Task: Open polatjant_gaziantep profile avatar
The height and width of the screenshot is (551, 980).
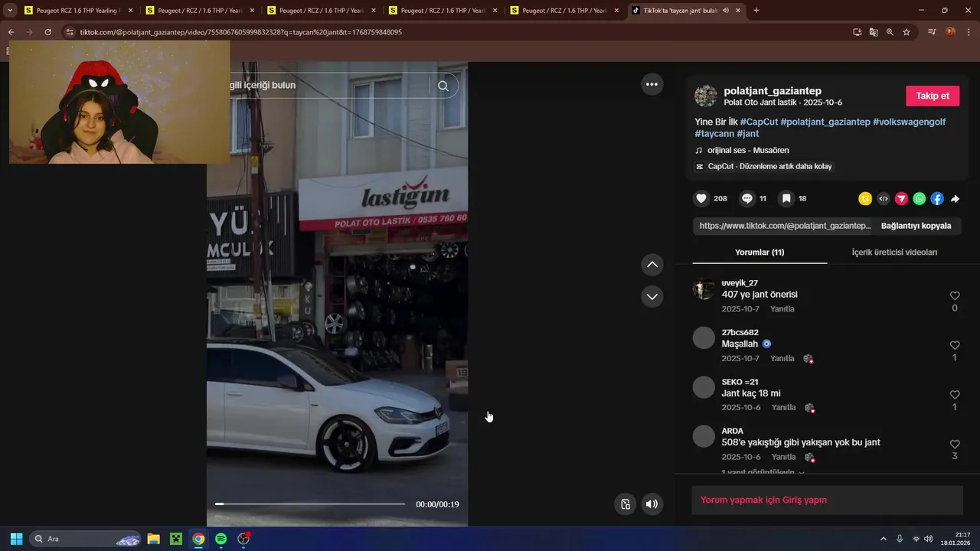Action: coord(706,96)
